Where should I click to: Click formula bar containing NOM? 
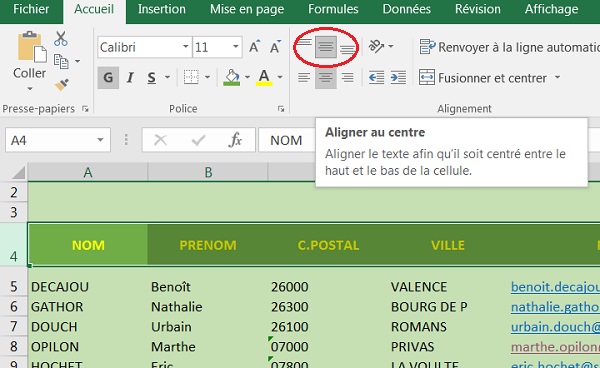point(287,140)
